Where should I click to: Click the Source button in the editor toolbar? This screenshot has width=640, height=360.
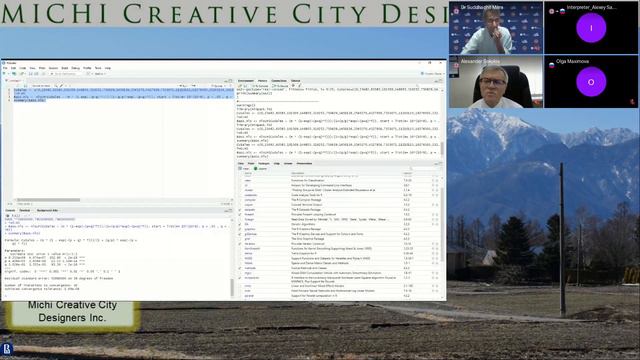pos(217,86)
